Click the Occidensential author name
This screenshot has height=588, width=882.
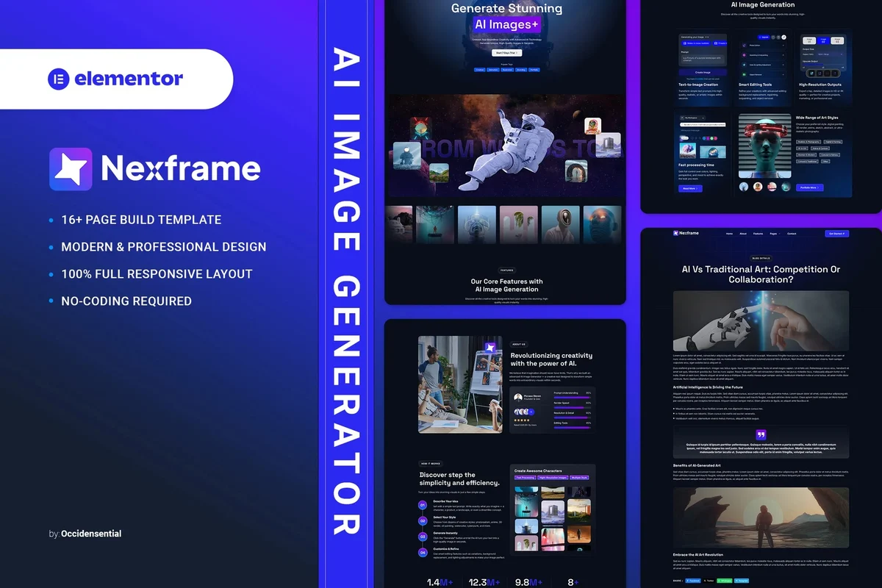[x=91, y=534]
